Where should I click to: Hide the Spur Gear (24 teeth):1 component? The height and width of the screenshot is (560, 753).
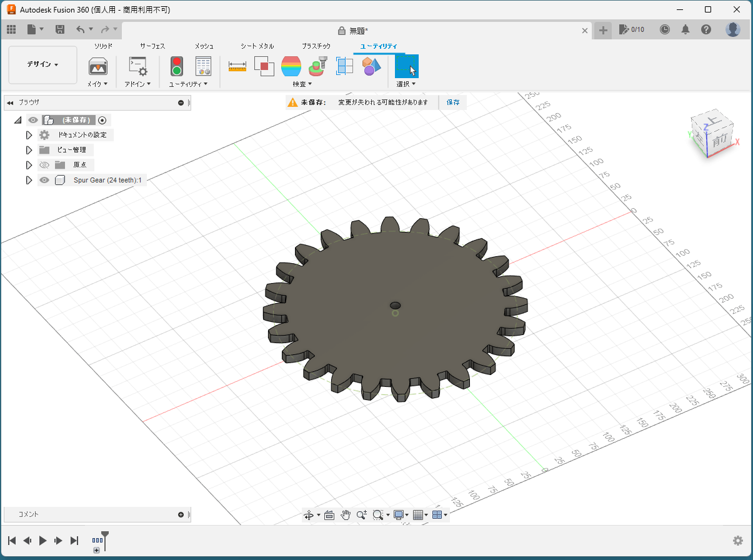point(44,180)
